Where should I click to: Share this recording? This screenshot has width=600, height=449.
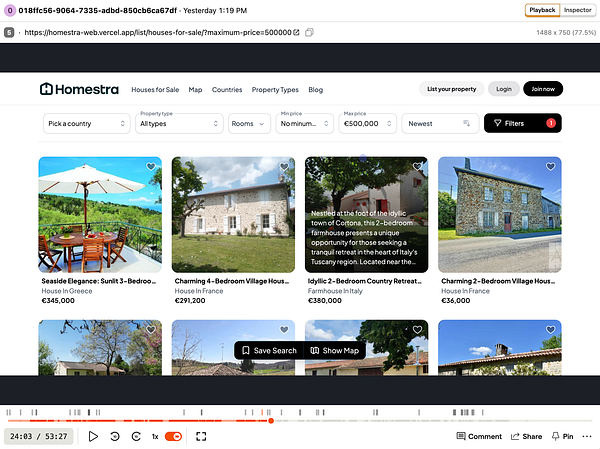coord(527,436)
